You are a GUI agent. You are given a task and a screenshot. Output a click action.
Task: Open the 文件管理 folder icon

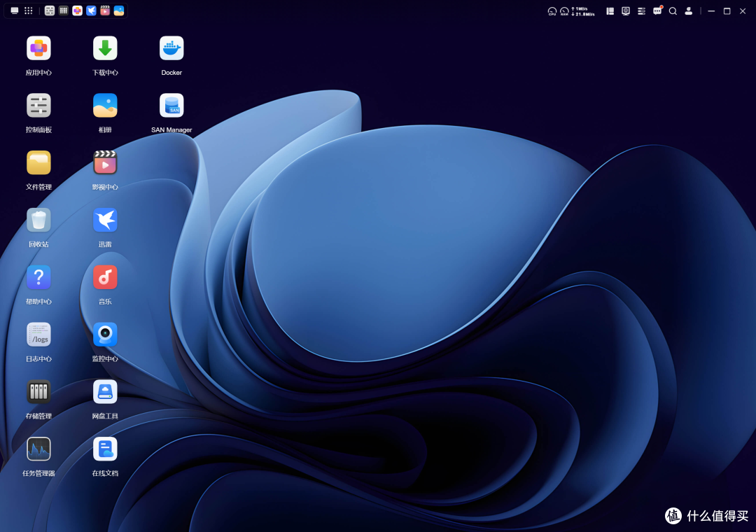click(38, 162)
